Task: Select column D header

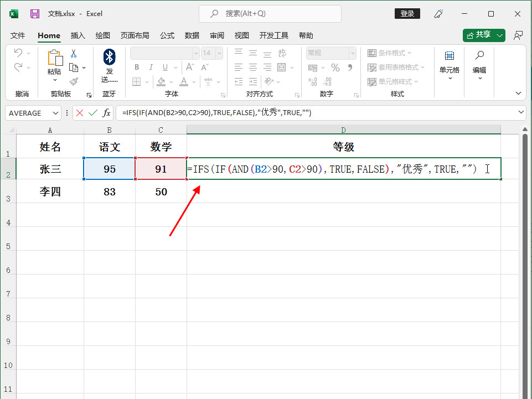Action: tap(343, 130)
